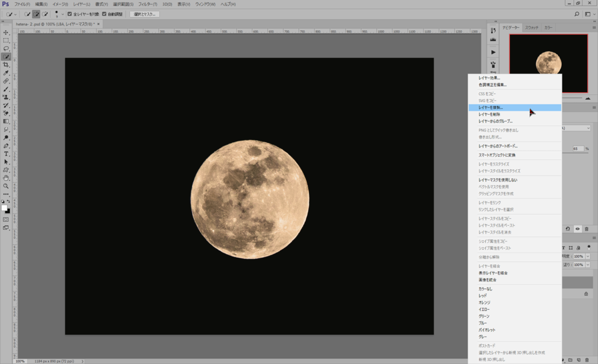598x364 pixels.
Task: Open the search magnifier in options bar
Action: (x=576, y=14)
